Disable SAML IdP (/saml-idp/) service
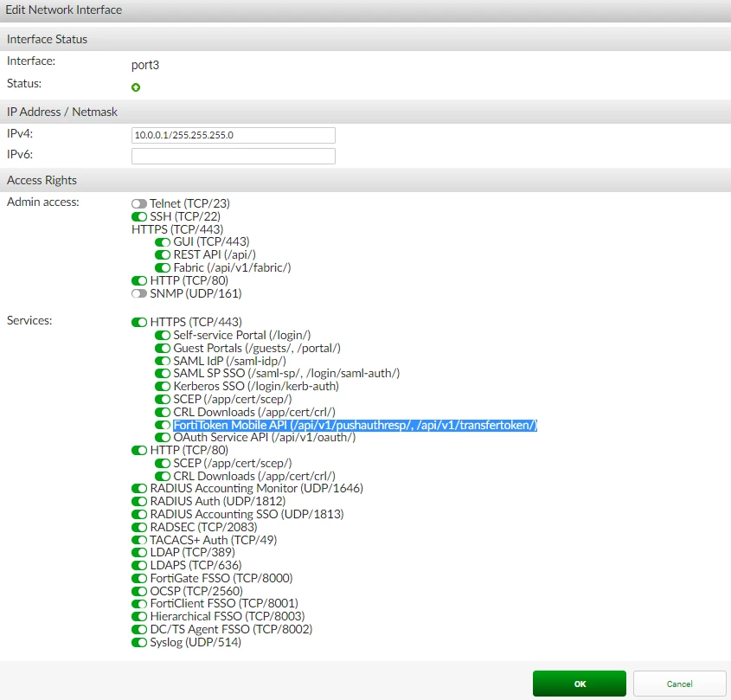This screenshot has width=731, height=700. 163,362
